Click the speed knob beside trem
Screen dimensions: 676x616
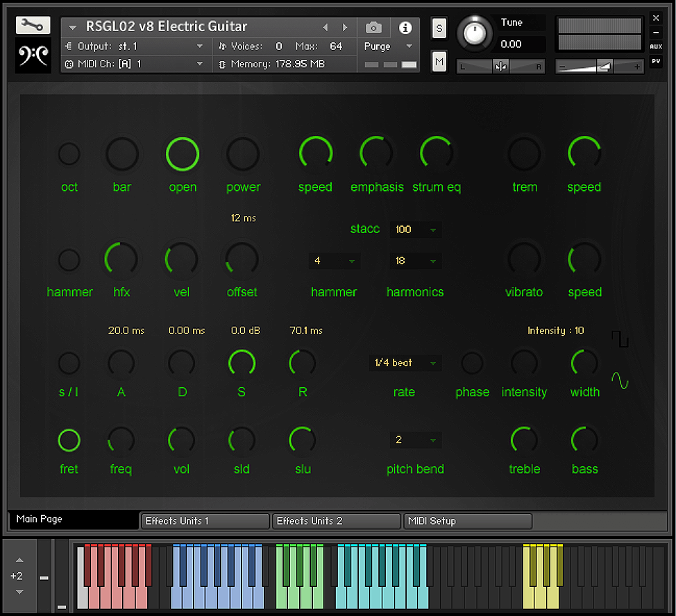coord(584,153)
